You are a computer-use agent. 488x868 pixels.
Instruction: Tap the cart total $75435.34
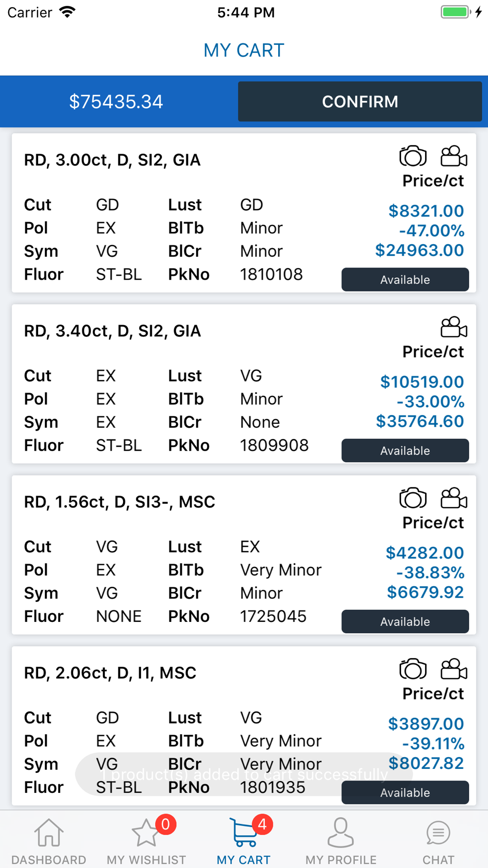click(116, 102)
